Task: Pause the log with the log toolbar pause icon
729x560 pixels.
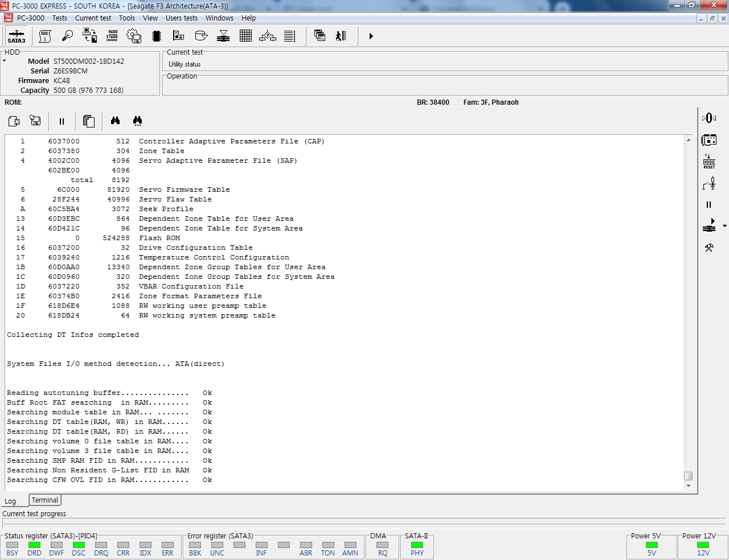Action: point(62,121)
